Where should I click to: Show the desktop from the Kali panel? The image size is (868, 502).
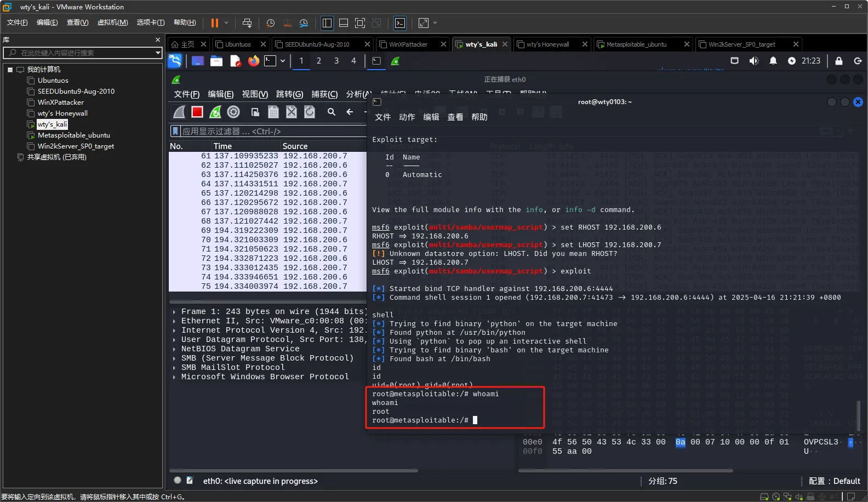tap(198, 61)
